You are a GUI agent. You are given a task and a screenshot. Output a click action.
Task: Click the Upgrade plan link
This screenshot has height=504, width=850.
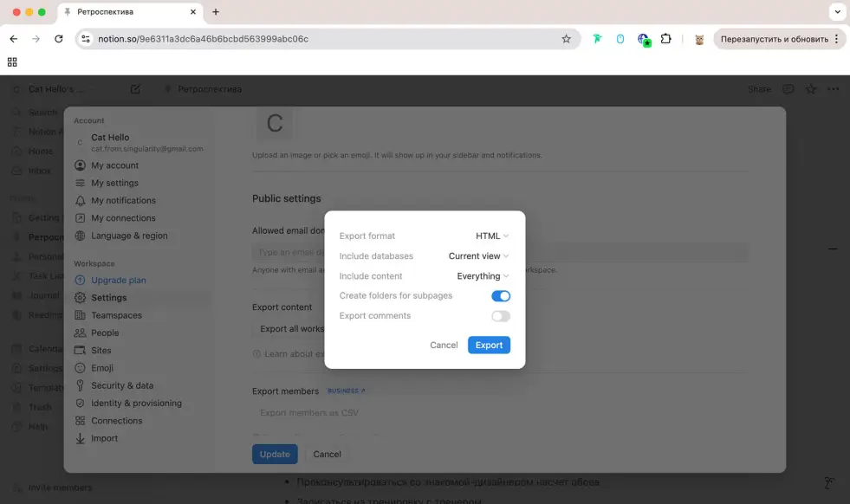pyautogui.click(x=118, y=280)
